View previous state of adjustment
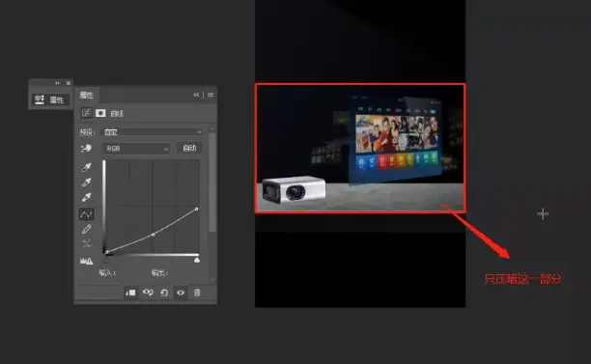 pyautogui.click(x=148, y=293)
